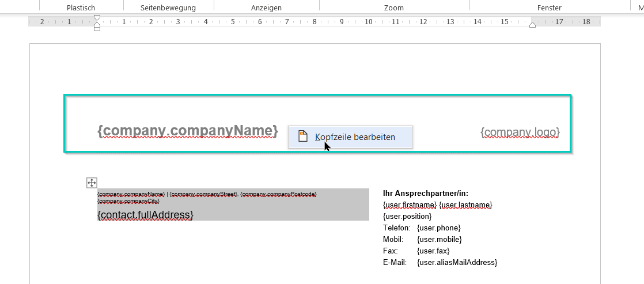Choose 'Kopfzeile bearbeiten' from the context menu
The width and height of the screenshot is (644, 284).
click(350, 137)
